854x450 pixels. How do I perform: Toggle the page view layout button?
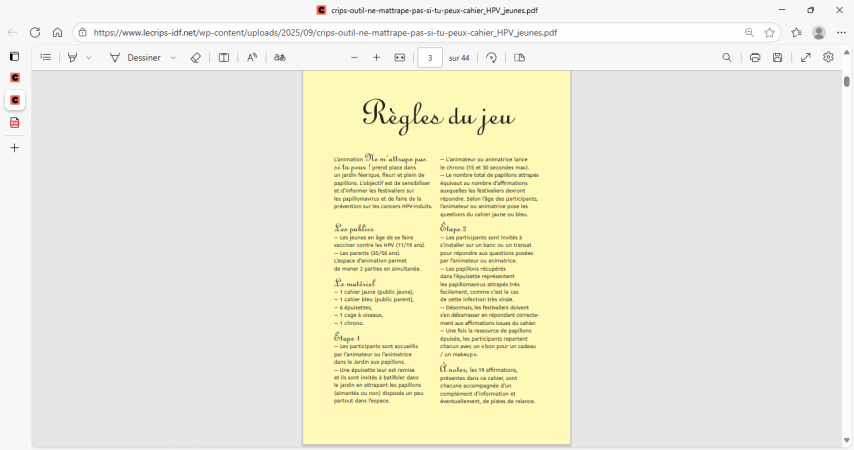point(519,58)
